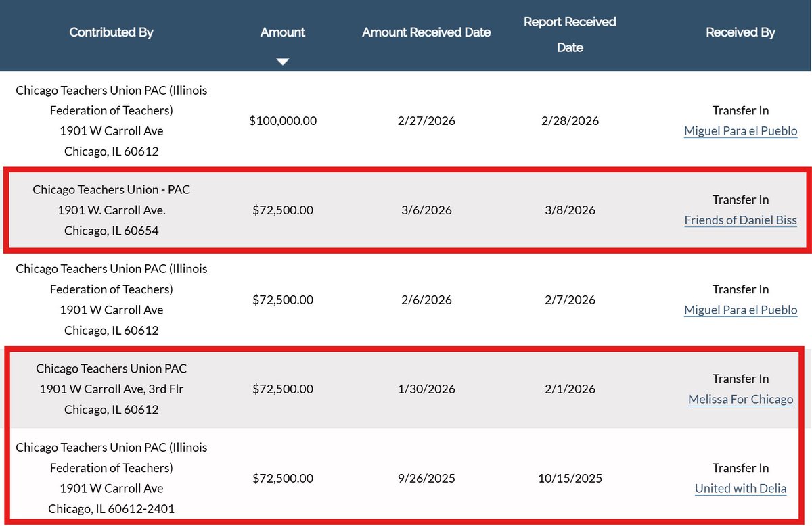The width and height of the screenshot is (812, 526).
Task: Select the 2/27/2026 received date
Action: [x=426, y=121]
